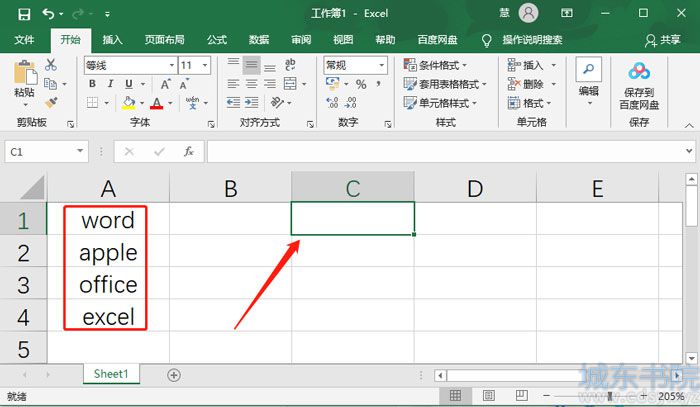Increase font size with larger A icon
This screenshot has height=407, width=700.
click(x=166, y=84)
